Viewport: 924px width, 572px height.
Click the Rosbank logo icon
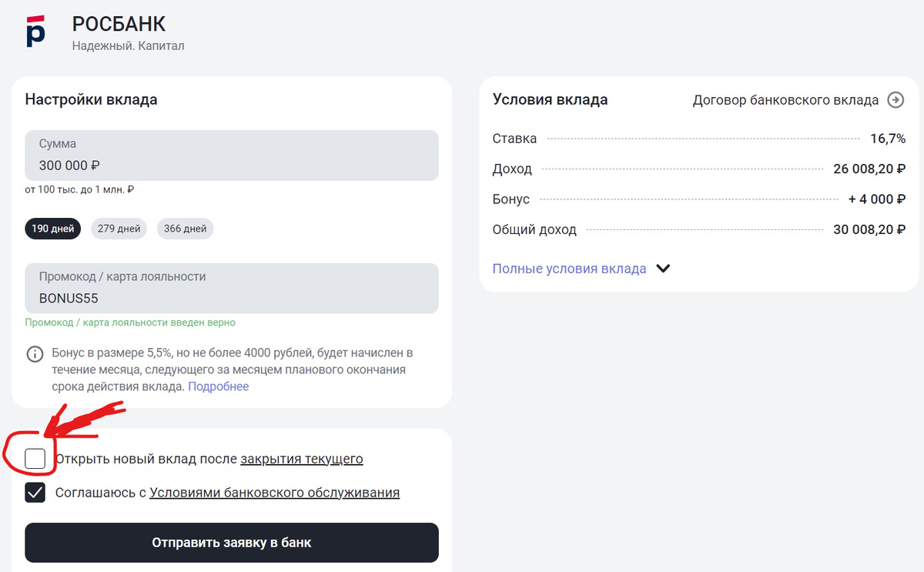click(x=35, y=31)
